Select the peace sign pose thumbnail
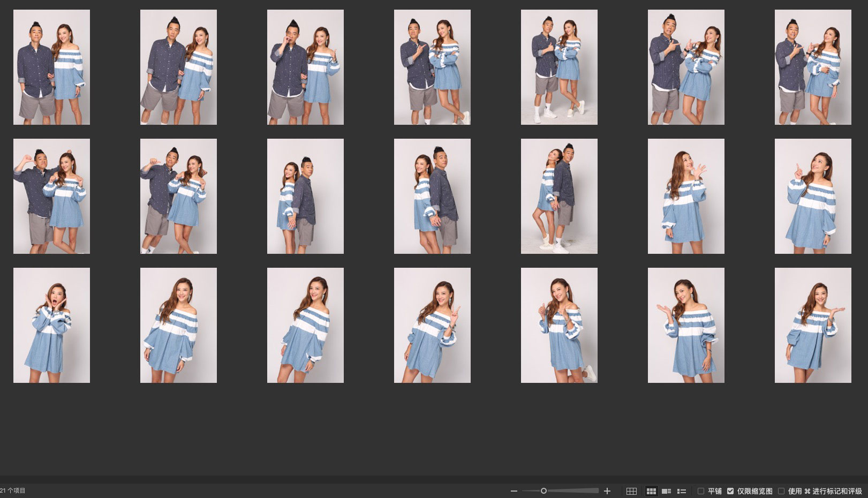This screenshot has height=498, width=868. pos(432,325)
